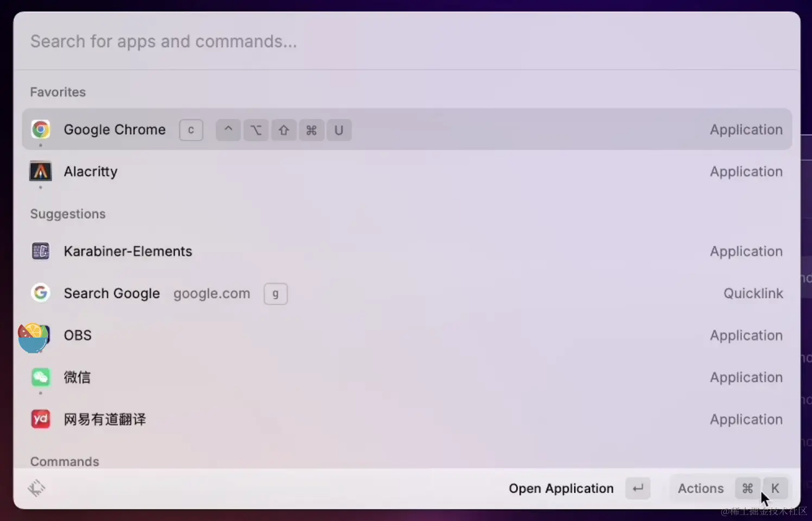Select the Google Chrome label text
Image resolution: width=812 pixels, height=521 pixels.
pos(115,130)
